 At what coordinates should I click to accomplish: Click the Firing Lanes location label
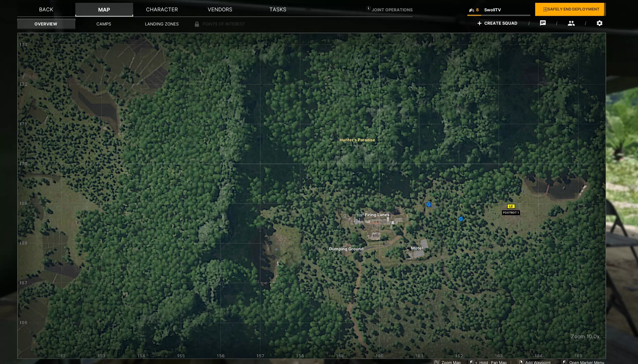(x=377, y=215)
